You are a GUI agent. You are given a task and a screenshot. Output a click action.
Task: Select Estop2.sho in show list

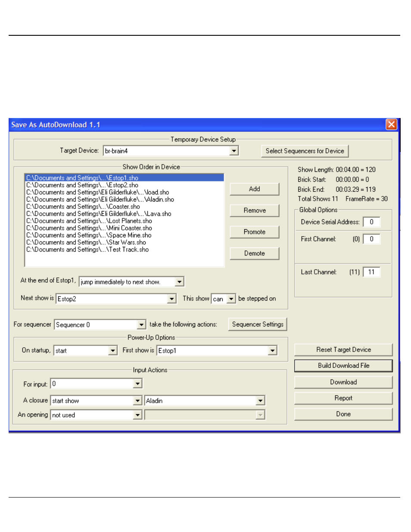(125, 185)
